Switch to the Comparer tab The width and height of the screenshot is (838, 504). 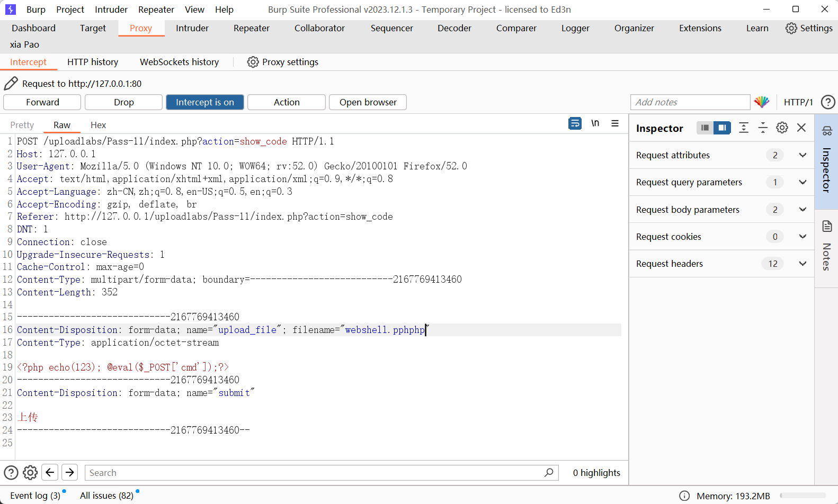[x=516, y=28]
